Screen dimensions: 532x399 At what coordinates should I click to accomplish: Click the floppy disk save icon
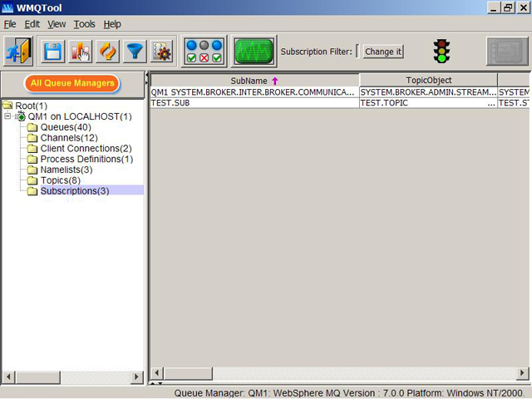click(52, 52)
